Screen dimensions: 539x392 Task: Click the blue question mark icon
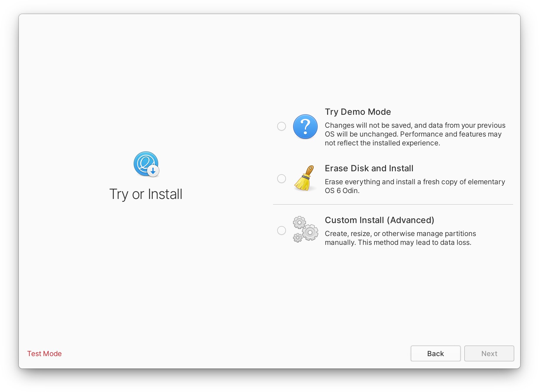[305, 127]
